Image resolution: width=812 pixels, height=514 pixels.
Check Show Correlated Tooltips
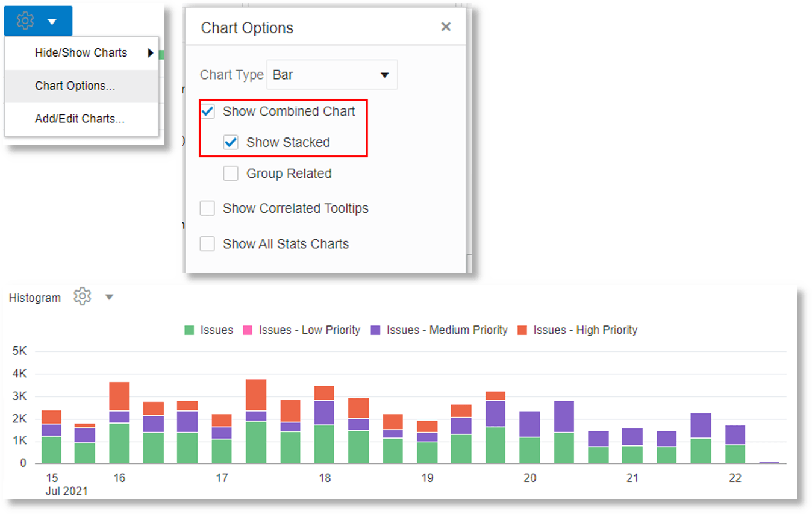(x=207, y=208)
